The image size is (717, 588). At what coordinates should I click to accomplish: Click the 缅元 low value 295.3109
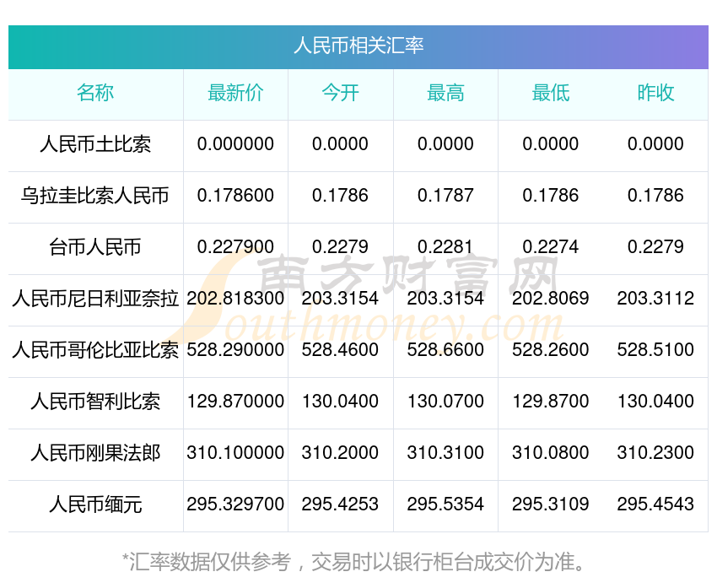[x=551, y=504]
